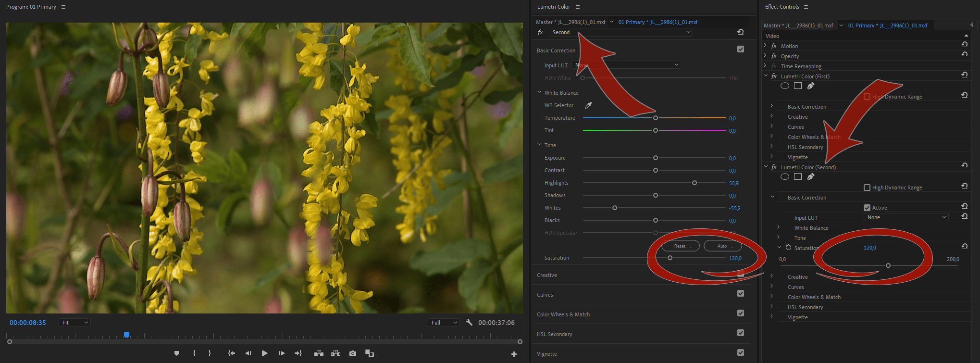Viewport: 980px width, 363px height.
Task: Open the Effect Controls panel menu
Action: (x=806, y=7)
